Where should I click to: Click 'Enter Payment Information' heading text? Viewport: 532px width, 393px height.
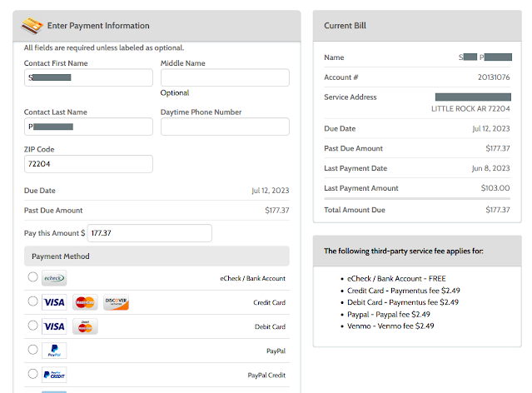click(x=98, y=26)
